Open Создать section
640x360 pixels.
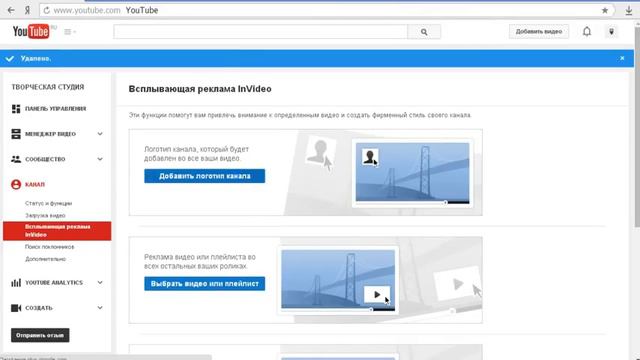click(x=39, y=308)
